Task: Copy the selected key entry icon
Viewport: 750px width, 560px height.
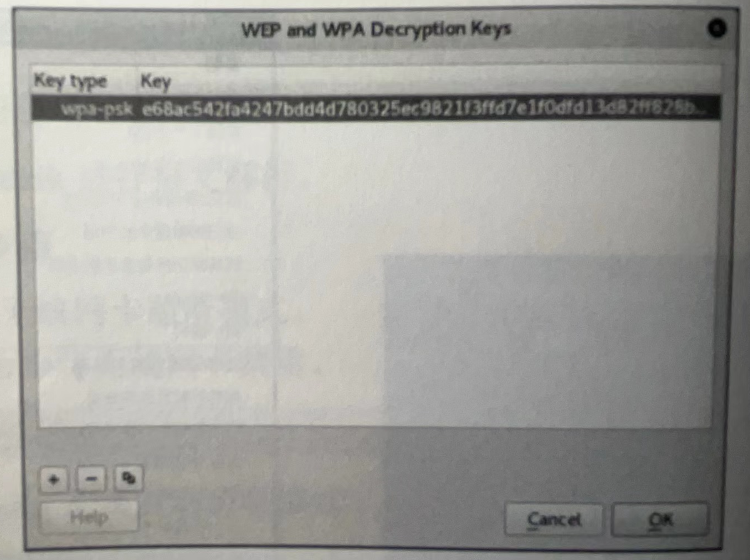Action: (x=128, y=479)
